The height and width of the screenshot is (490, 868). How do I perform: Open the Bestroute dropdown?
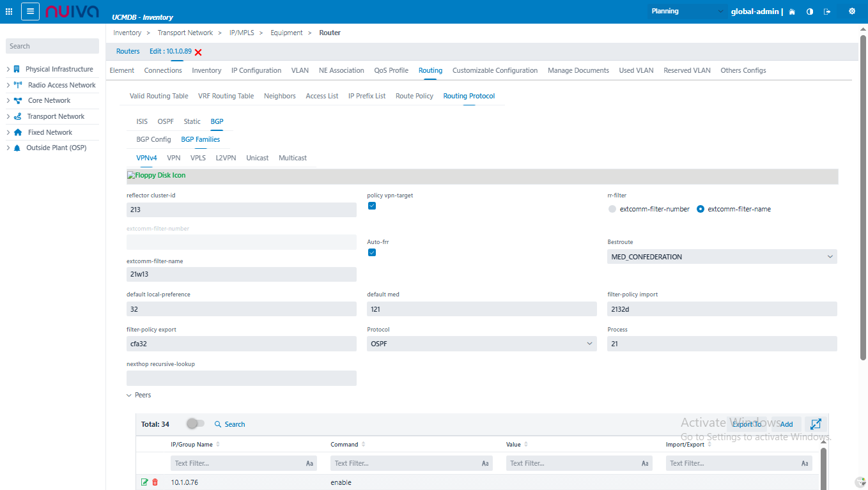pos(722,257)
